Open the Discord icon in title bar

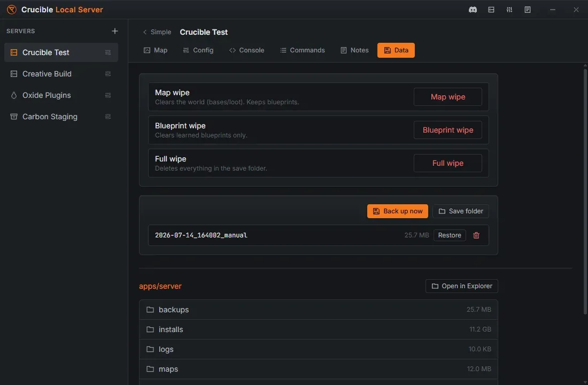[x=473, y=10]
